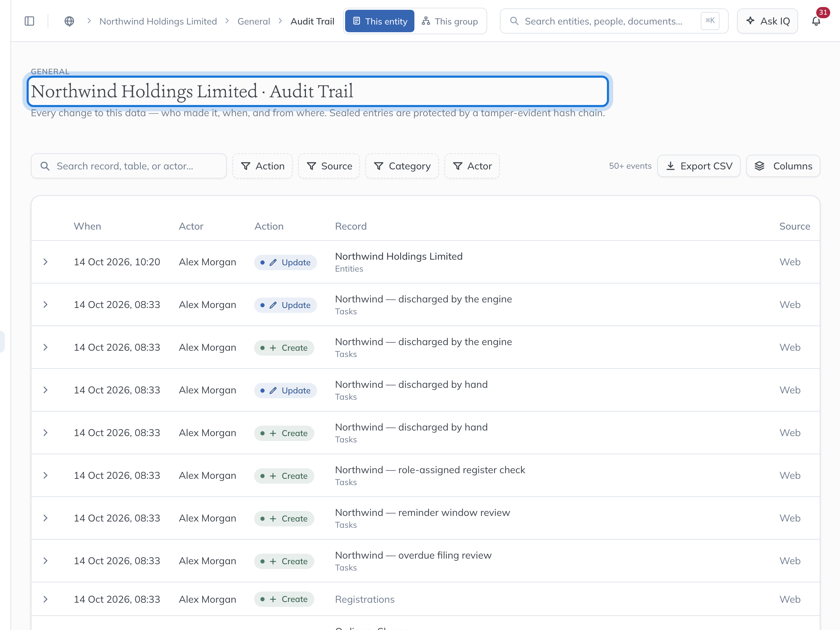Click 'Northwind — reminder window review' record
This screenshot has width=840, height=630.
click(422, 513)
